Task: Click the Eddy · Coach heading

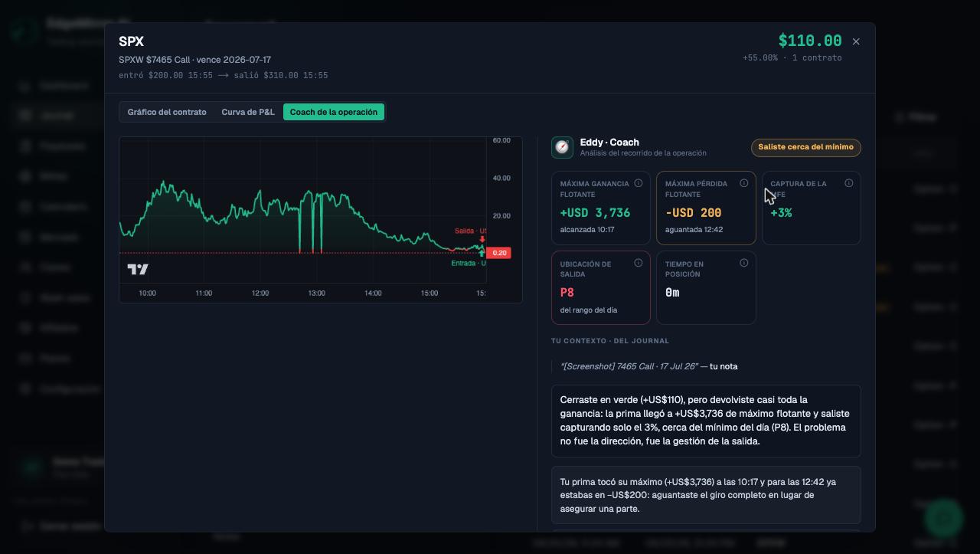Action: [609, 143]
